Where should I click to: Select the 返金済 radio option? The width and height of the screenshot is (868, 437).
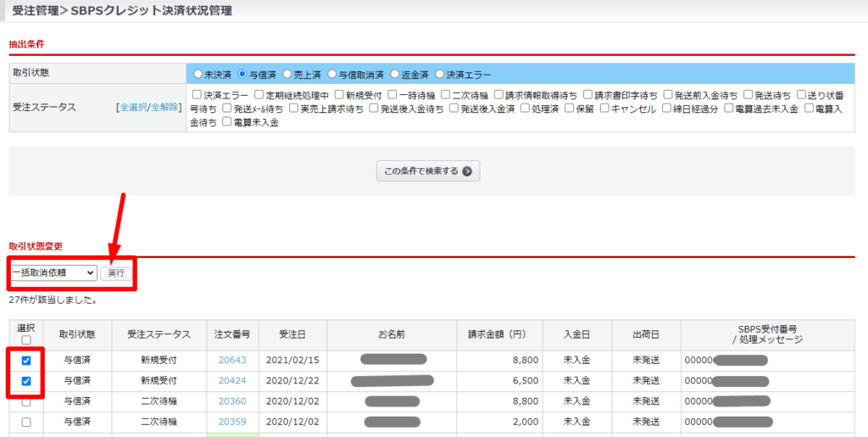coord(394,75)
